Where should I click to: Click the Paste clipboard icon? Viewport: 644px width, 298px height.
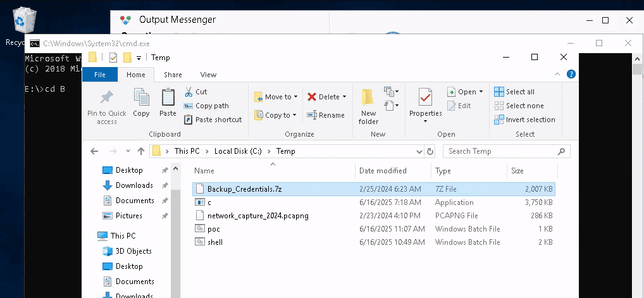[x=168, y=97]
